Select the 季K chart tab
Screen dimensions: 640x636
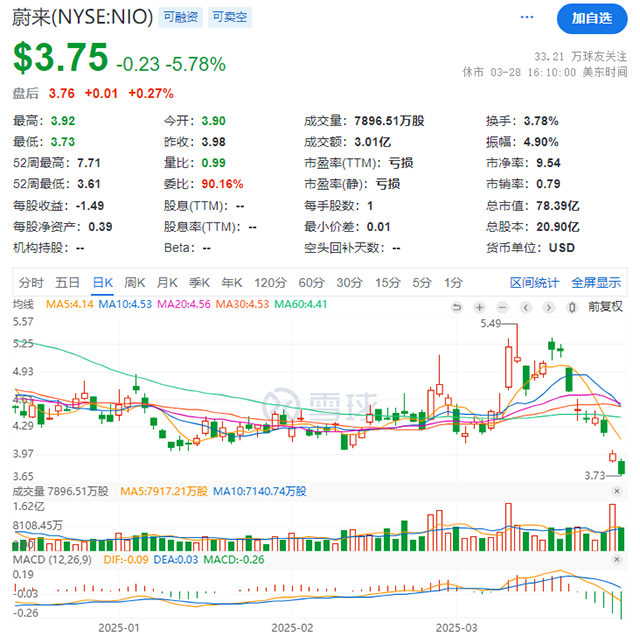199,282
